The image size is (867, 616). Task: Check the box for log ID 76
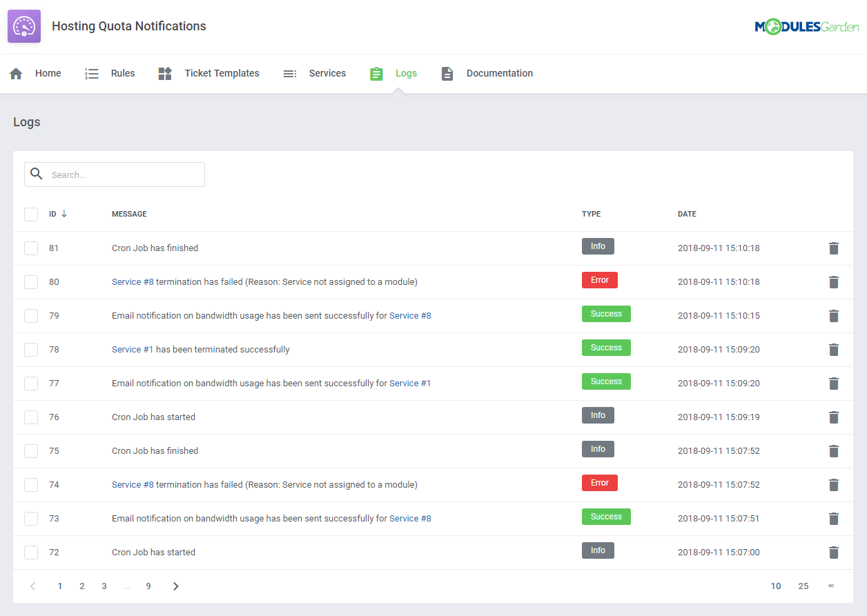point(31,417)
